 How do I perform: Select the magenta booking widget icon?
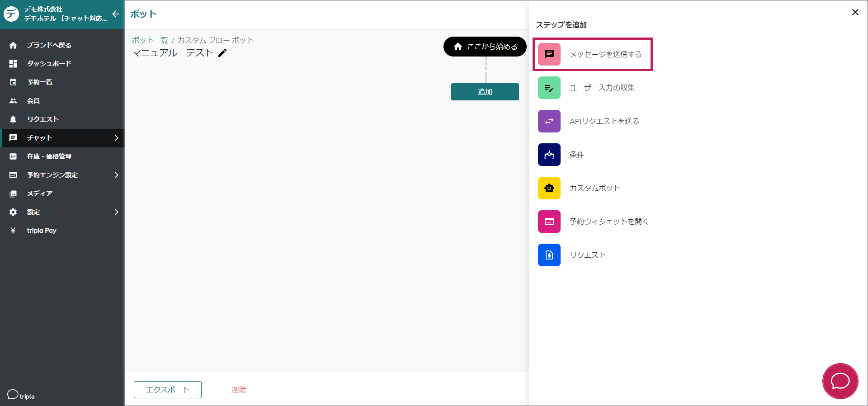point(549,222)
